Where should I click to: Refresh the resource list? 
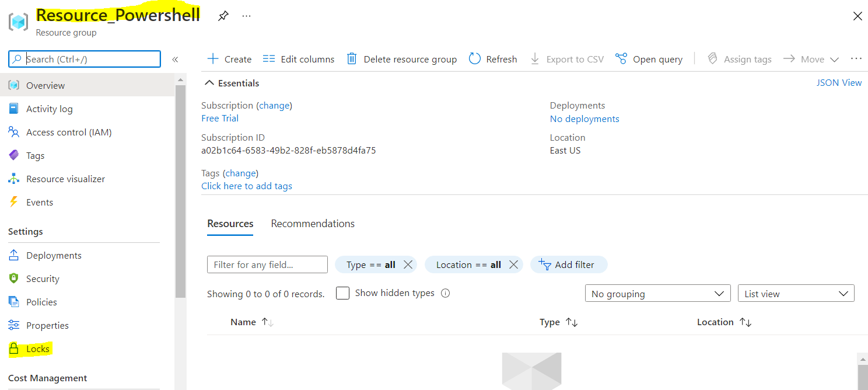[x=494, y=59]
